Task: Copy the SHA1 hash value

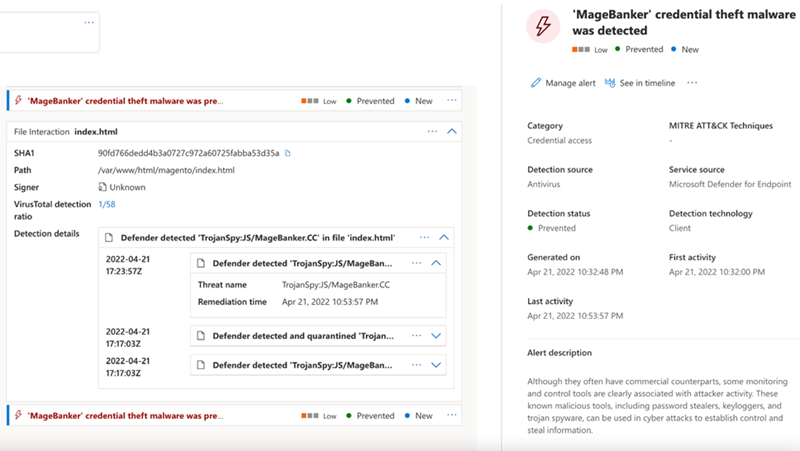Action: pyautogui.click(x=288, y=153)
